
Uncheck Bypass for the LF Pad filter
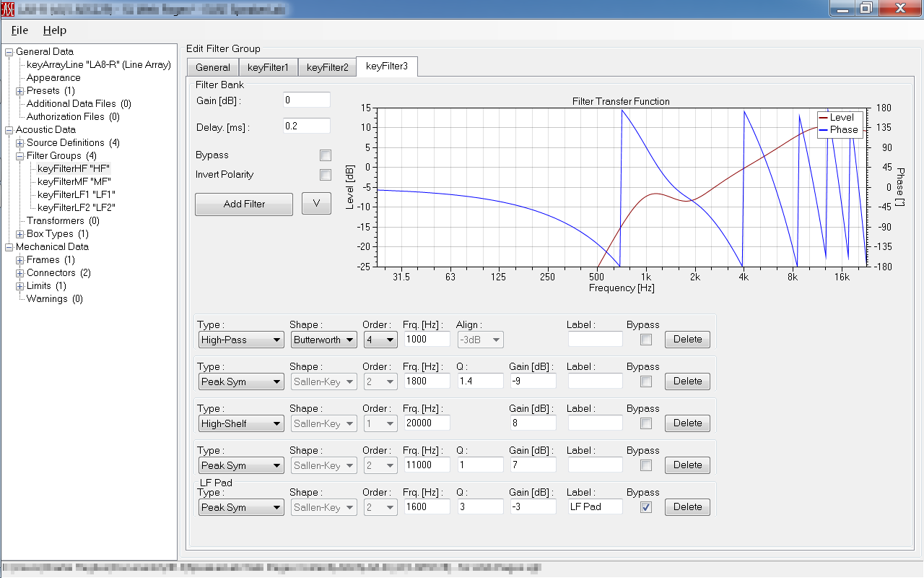coord(646,507)
